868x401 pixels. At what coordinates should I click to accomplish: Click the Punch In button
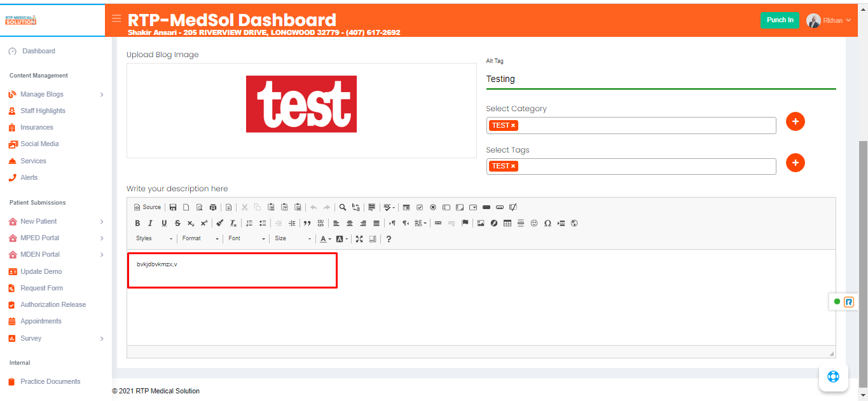(780, 20)
